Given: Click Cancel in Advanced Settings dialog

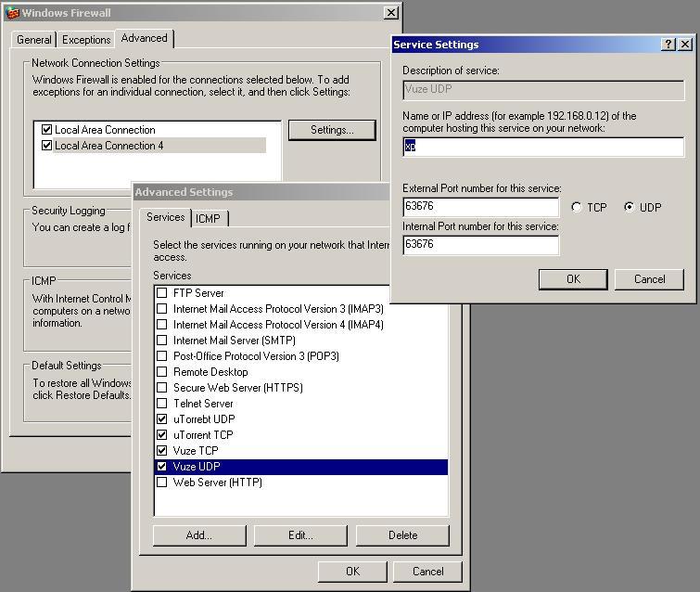Looking at the screenshot, I should (427, 572).
